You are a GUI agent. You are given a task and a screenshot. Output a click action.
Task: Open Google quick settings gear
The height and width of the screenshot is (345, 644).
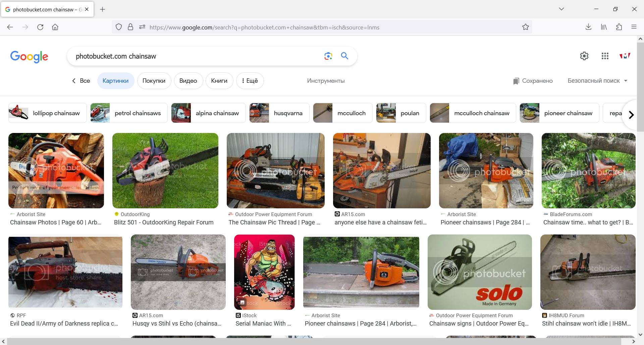tap(584, 56)
